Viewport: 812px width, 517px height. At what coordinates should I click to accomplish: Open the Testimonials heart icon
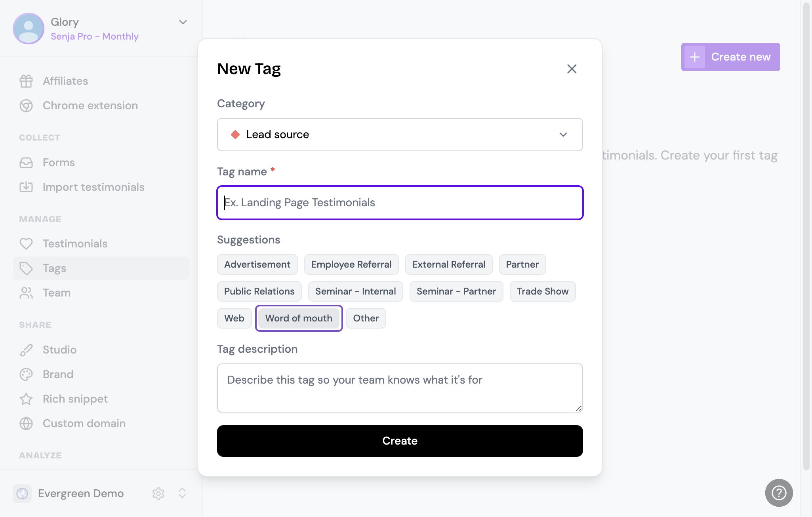tap(26, 244)
